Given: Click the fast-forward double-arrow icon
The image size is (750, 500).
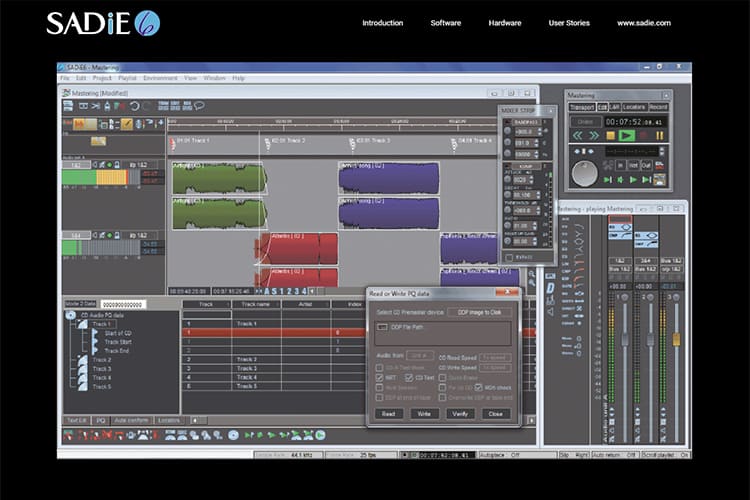Looking at the screenshot, I should click(x=594, y=136).
